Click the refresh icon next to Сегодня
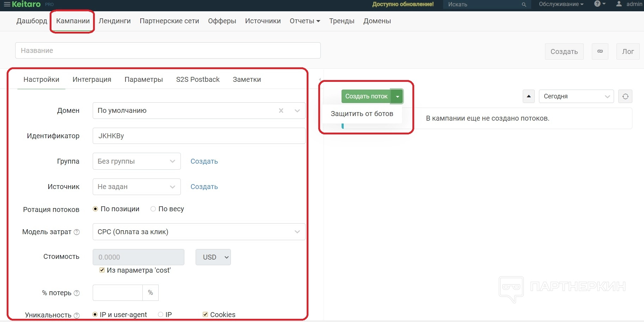The image size is (644, 322). pyautogui.click(x=625, y=96)
